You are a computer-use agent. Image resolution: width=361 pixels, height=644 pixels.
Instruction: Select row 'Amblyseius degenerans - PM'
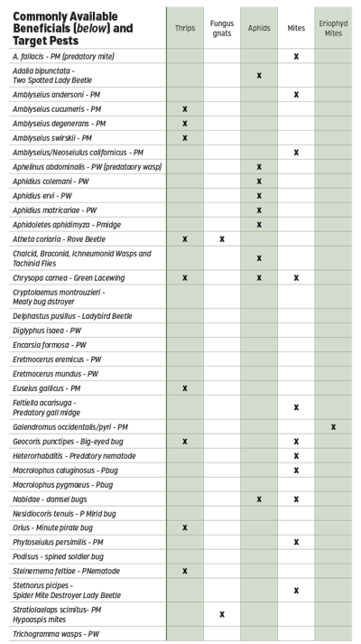point(180,123)
